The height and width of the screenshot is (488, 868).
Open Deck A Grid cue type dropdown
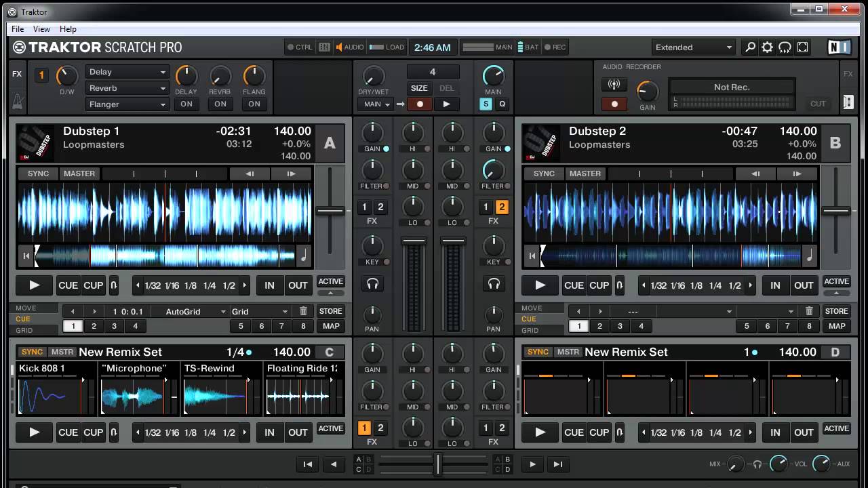(x=260, y=311)
